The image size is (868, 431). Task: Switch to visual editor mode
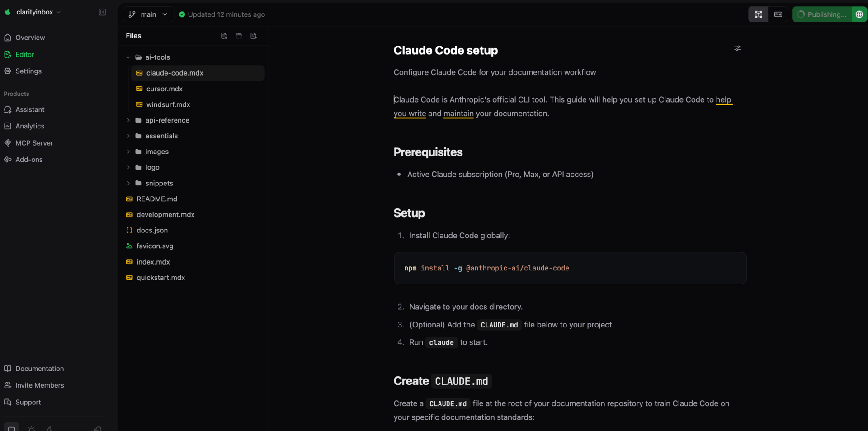758,14
